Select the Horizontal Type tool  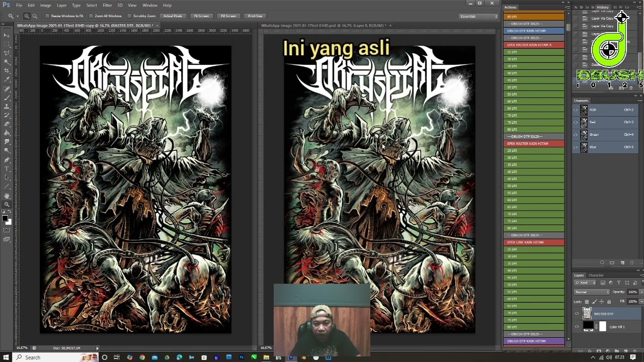7,168
